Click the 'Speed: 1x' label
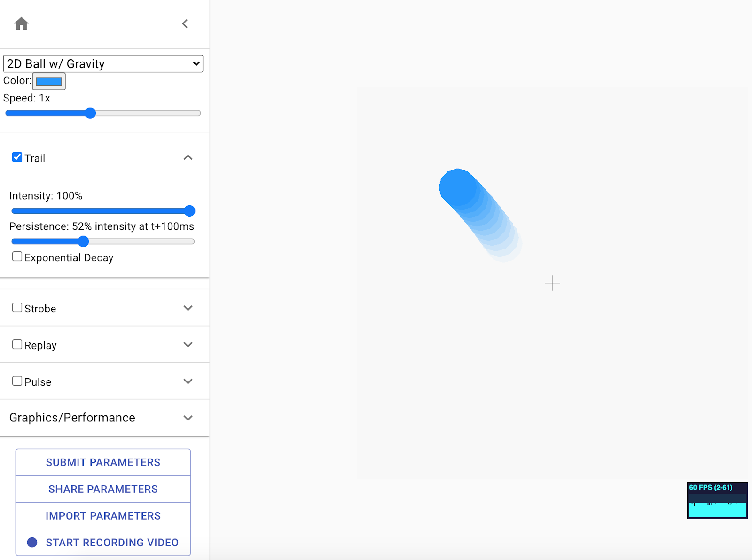Image resolution: width=752 pixels, height=560 pixels. point(27,98)
